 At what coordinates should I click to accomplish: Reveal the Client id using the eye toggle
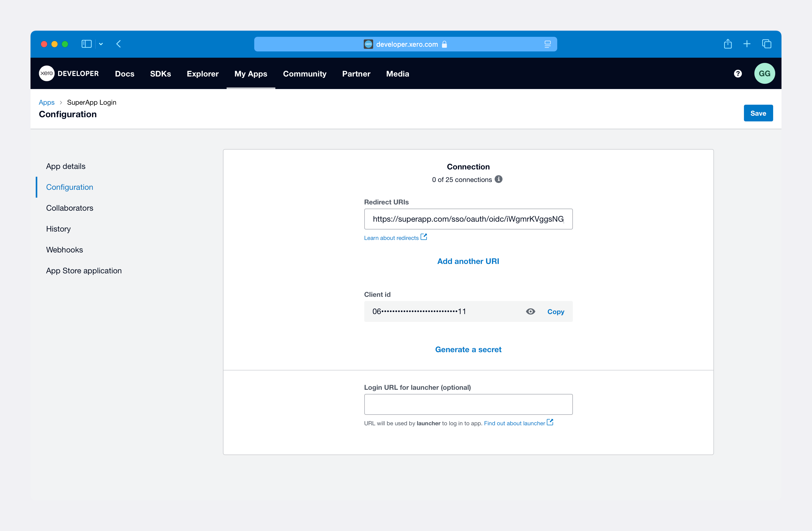coord(530,311)
